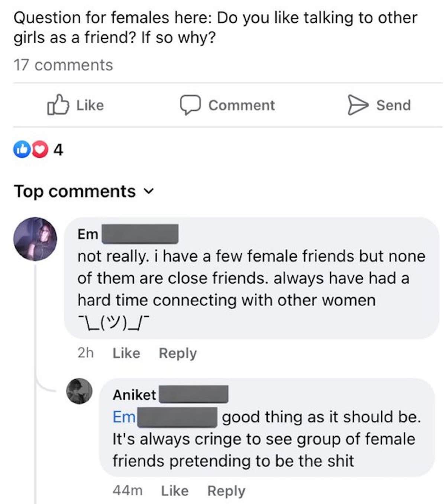Expand the Top comments sort dropdown
Image resolution: width=446 pixels, height=504 pixels.
click(x=75, y=191)
